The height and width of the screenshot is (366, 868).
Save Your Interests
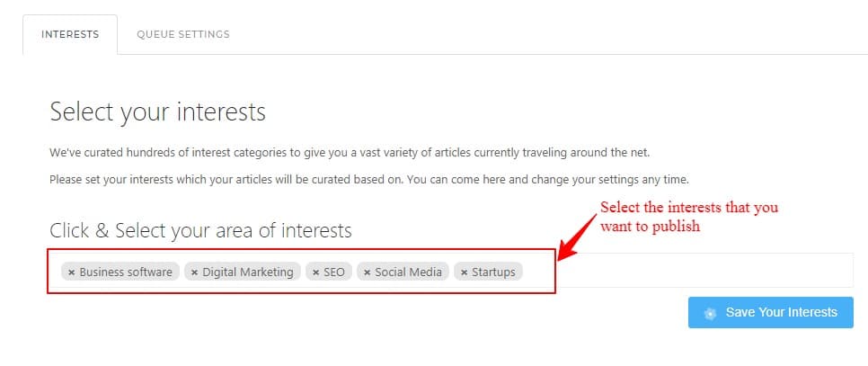coord(771,312)
